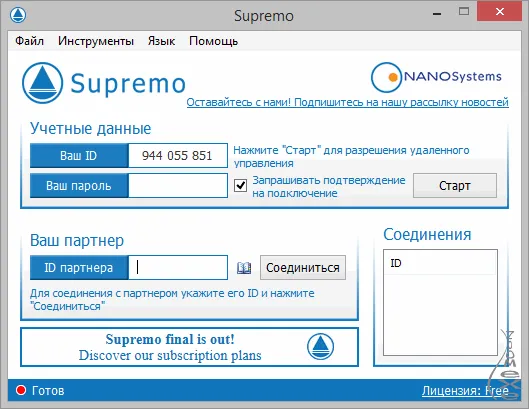Click the Ваш ID number field
Screen dimensions: 529x409
(178, 156)
